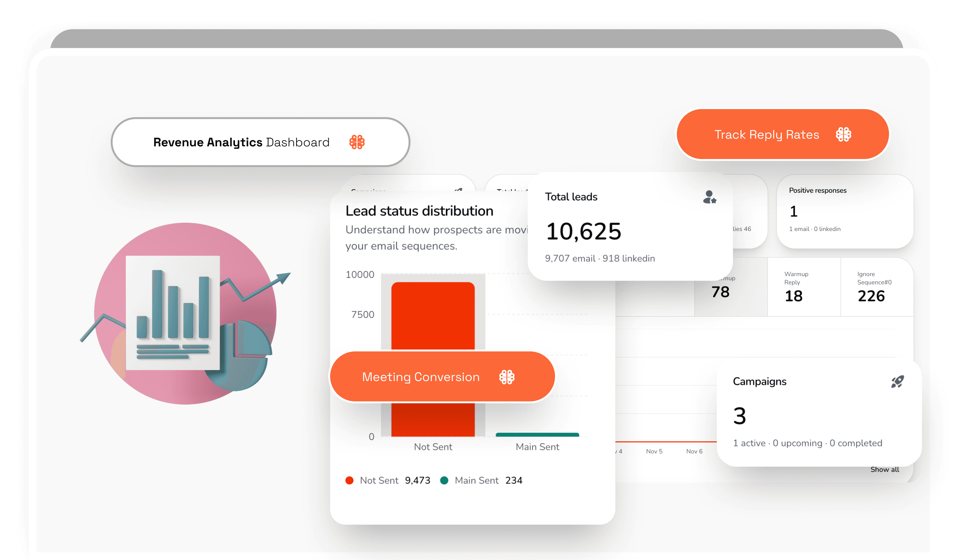Click the red Not Sent bar
Screen dimensions: 966x560
click(433, 316)
